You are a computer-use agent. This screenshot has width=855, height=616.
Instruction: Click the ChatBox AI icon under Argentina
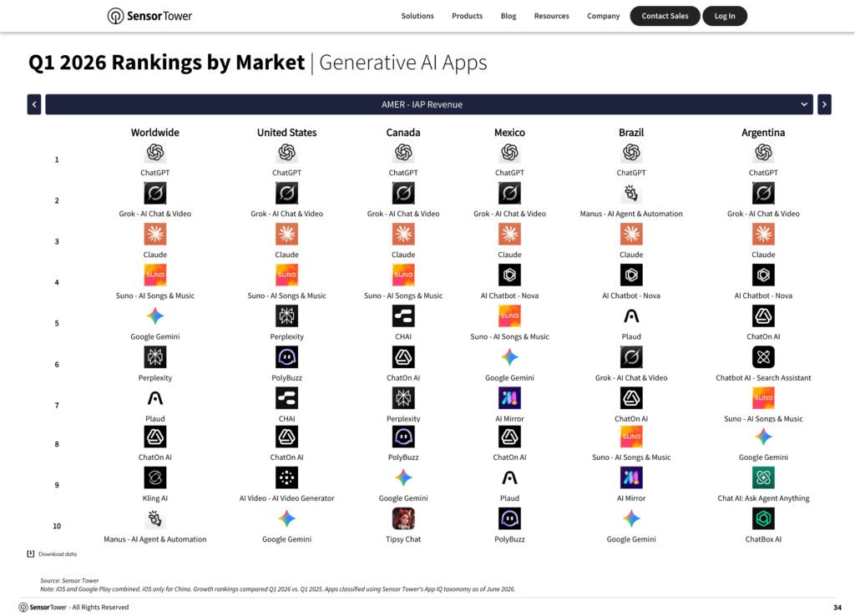tap(763, 518)
